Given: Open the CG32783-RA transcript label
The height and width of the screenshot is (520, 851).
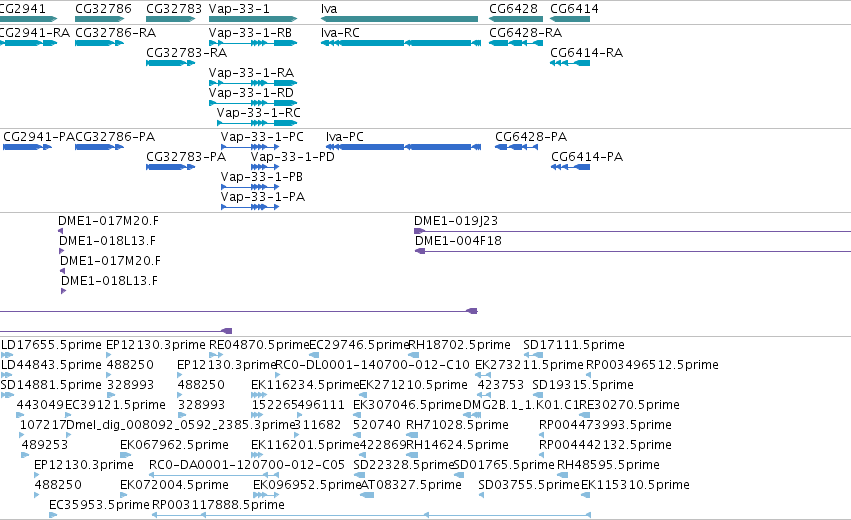Looking at the screenshot, I should pyautogui.click(x=187, y=53).
